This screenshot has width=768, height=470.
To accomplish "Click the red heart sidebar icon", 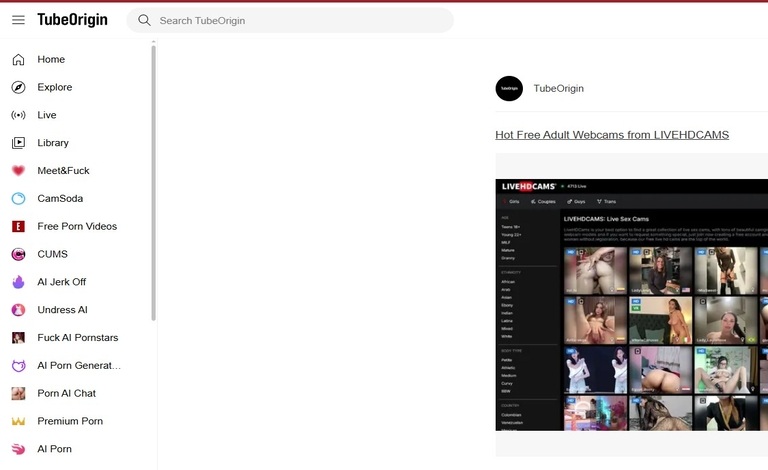I will [18, 170].
